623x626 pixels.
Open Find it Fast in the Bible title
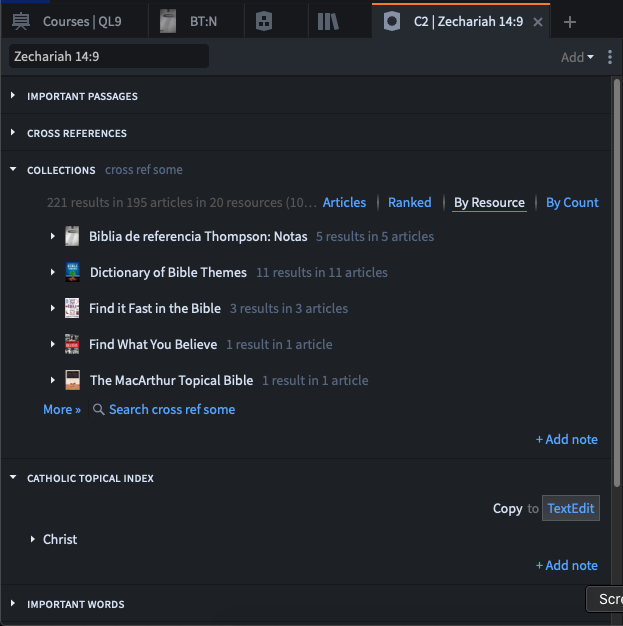155,308
